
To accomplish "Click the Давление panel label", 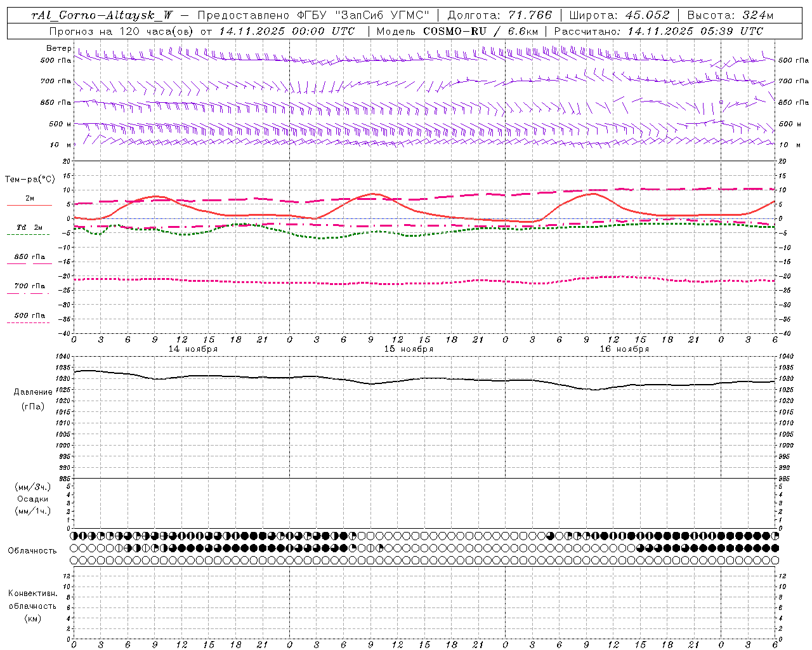I will (33, 392).
